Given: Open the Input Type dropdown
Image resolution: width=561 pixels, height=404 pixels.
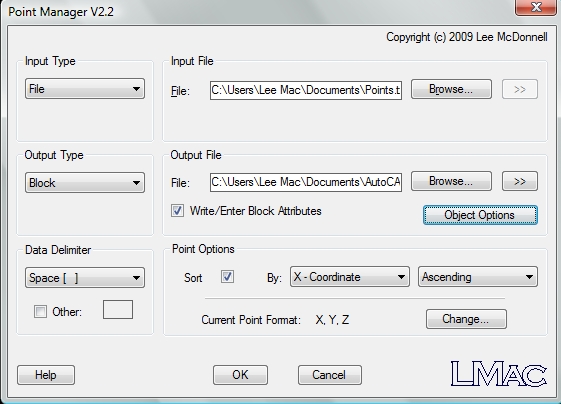Looking at the screenshot, I should (85, 89).
